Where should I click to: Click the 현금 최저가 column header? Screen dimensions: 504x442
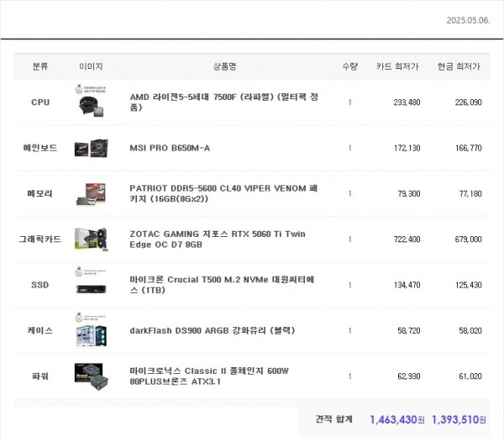(459, 66)
